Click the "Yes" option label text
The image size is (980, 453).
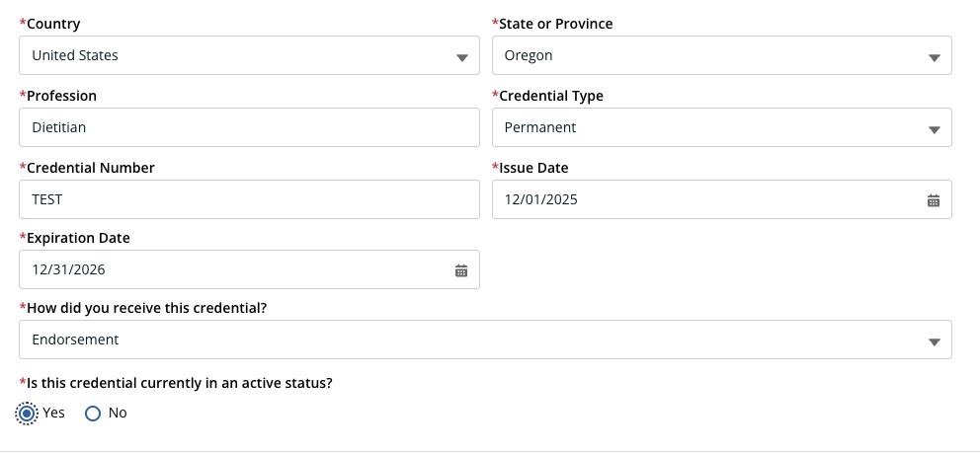(54, 413)
